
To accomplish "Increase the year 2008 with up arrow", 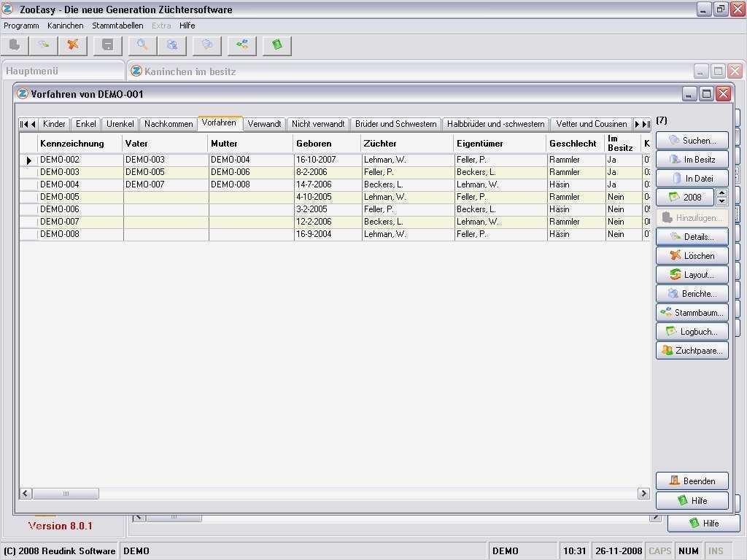I will point(721,193).
